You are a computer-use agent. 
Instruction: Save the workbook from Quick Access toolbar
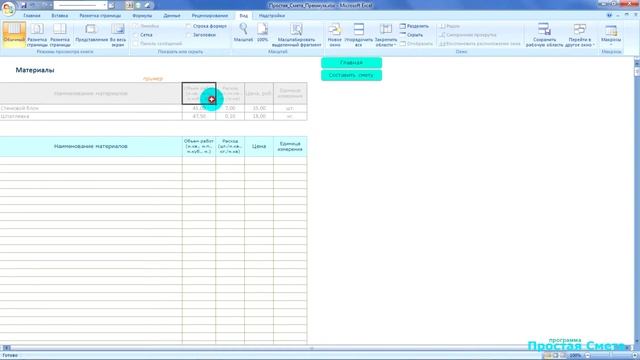pyautogui.click(x=24, y=5)
